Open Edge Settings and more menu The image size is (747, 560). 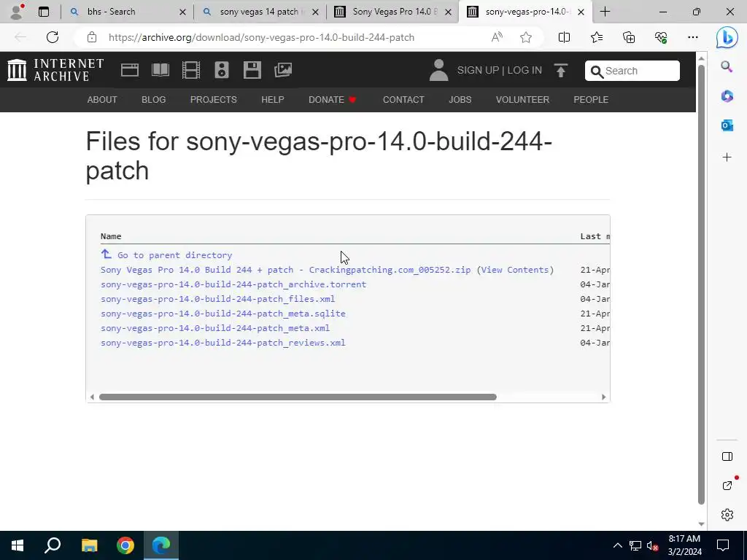693,37
